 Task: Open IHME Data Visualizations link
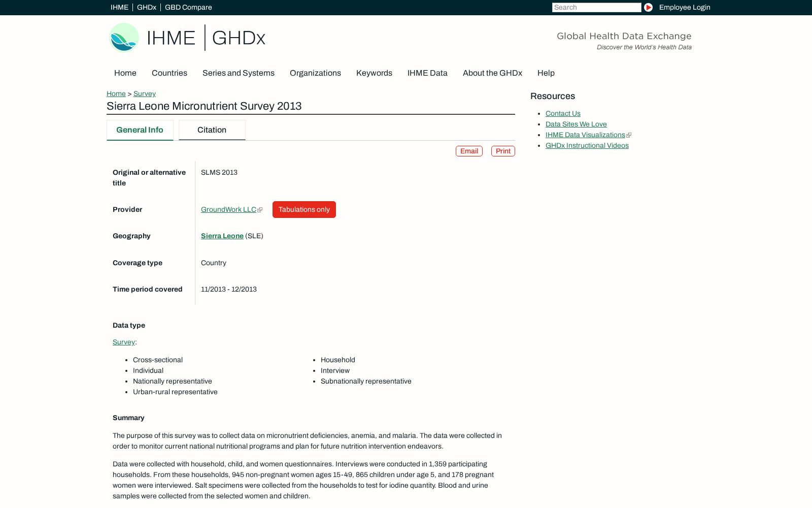click(x=585, y=135)
